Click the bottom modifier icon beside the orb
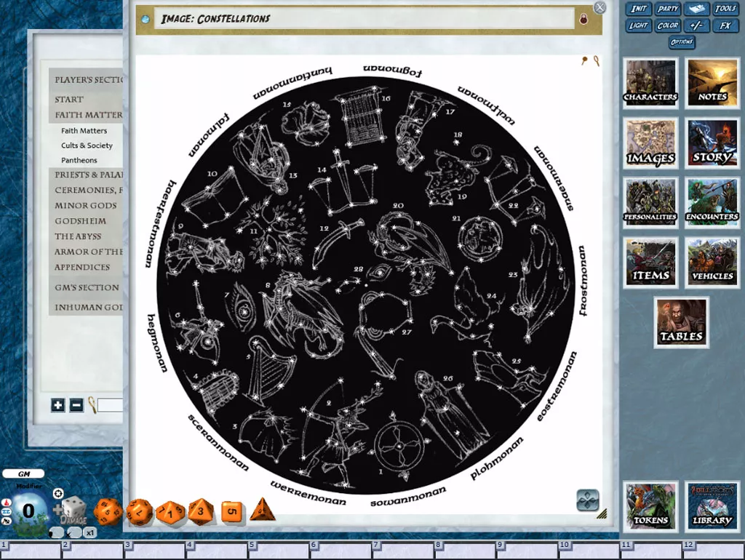This screenshot has height=560, width=745. [6, 521]
